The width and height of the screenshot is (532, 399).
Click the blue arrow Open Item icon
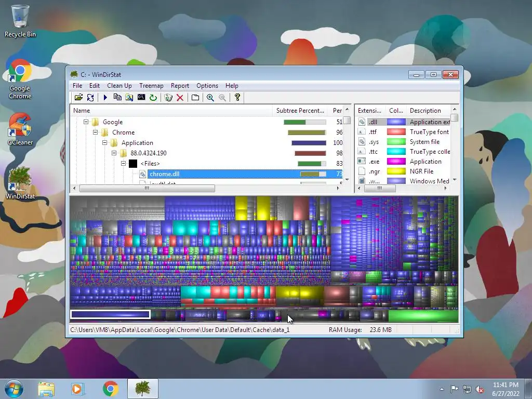point(105,98)
